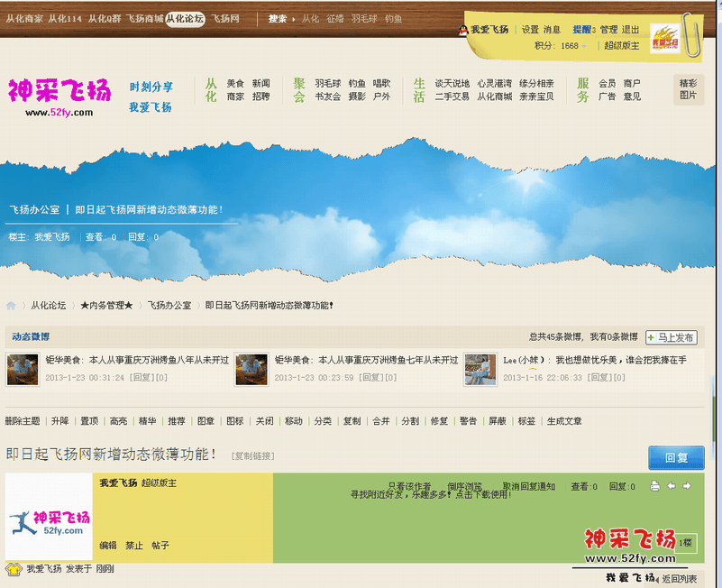The width and height of the screenshot is (722, 588).
Task: Click 高亮 moderation action
Action: coord(118,421)
